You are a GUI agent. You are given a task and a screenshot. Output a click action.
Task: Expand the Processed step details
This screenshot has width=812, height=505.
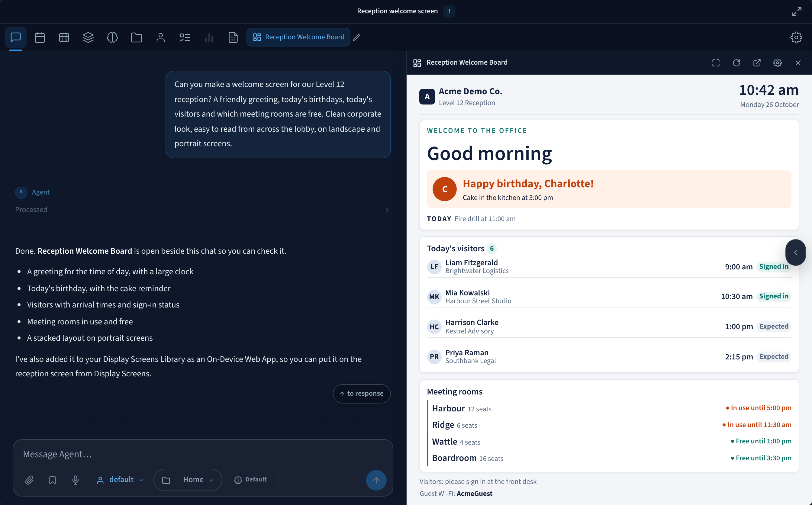point(202,210)
